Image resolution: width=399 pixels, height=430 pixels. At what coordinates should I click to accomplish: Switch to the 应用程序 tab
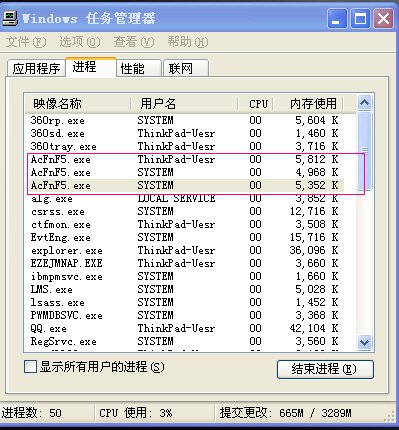pos(36,69)
